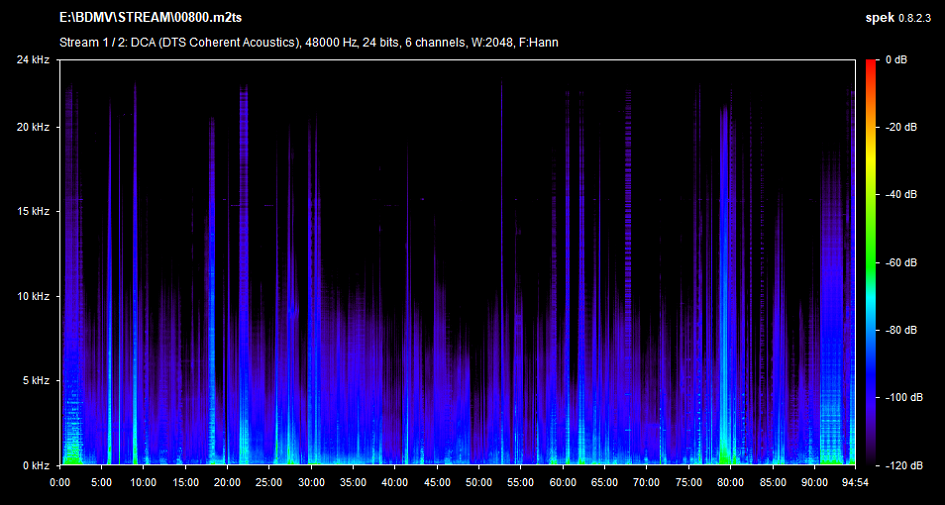Click the green middle section of color bar

pyautogui.click(x=870, y=250)
